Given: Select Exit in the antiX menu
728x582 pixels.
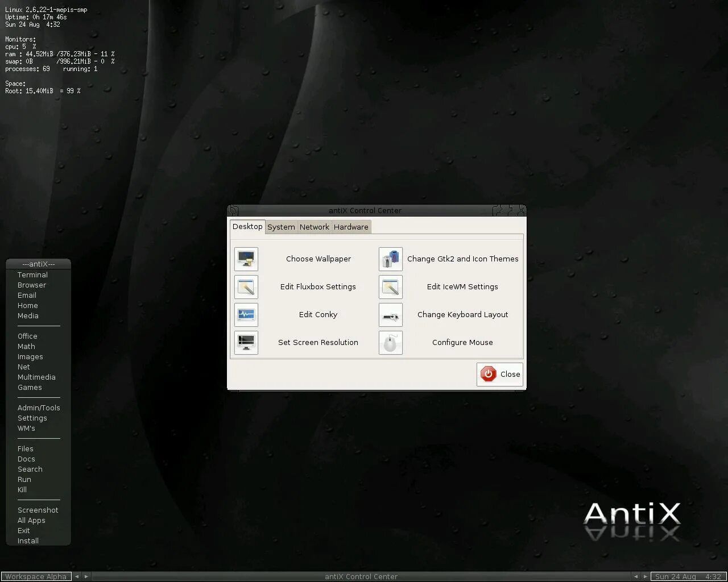Looking at the screenshot, I should point(23,531).
